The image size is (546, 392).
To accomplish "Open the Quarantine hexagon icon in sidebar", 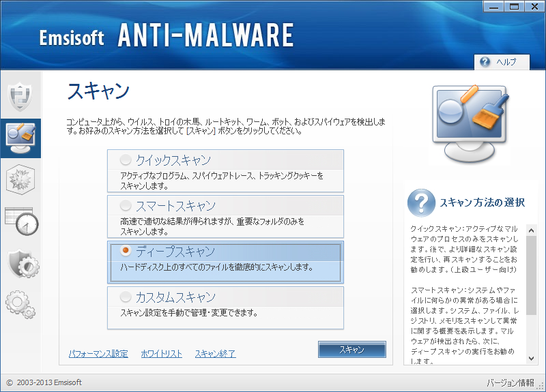I will click(x=20, y=179).
